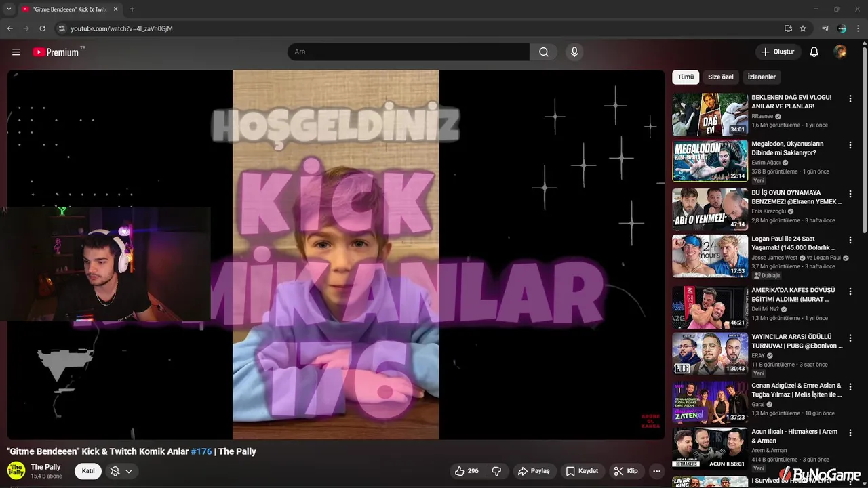The image size is (868, 488).
Task: Open browser media controls icon
Action: pyautogui.click(x=825, y=28)
